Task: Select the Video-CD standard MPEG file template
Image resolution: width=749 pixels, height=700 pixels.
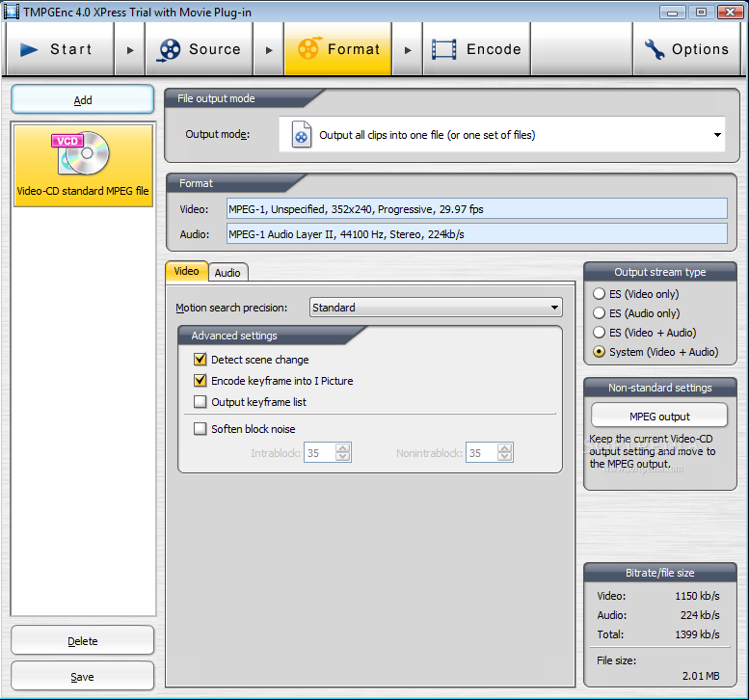Action: (83, 166)
